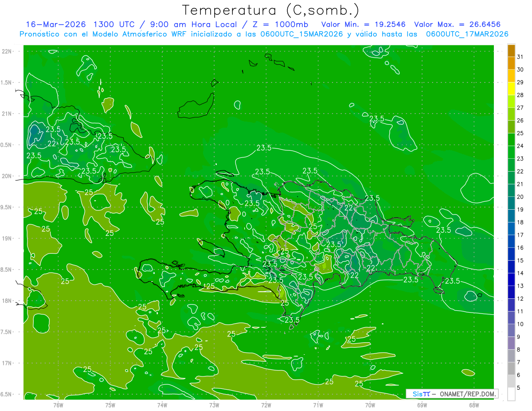Click the 6.5N latitude label
This screenshot has width=532, height=411.
tap(6, 394)
